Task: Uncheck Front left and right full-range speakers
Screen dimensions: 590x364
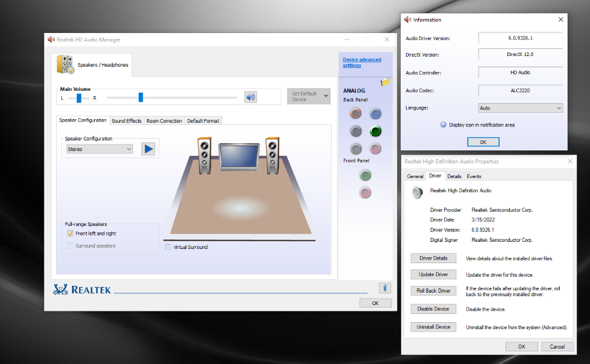Action: coord(70,234)
